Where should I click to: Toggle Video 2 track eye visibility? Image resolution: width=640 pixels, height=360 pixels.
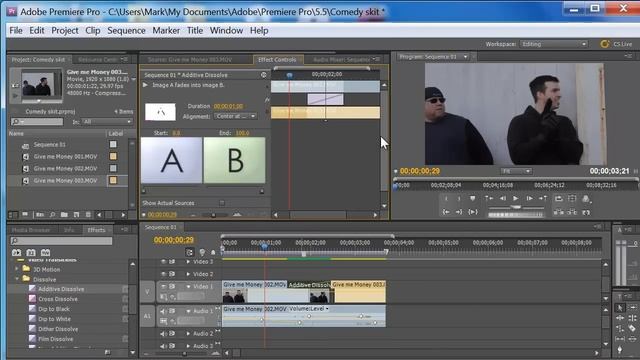tap(163, 274)
